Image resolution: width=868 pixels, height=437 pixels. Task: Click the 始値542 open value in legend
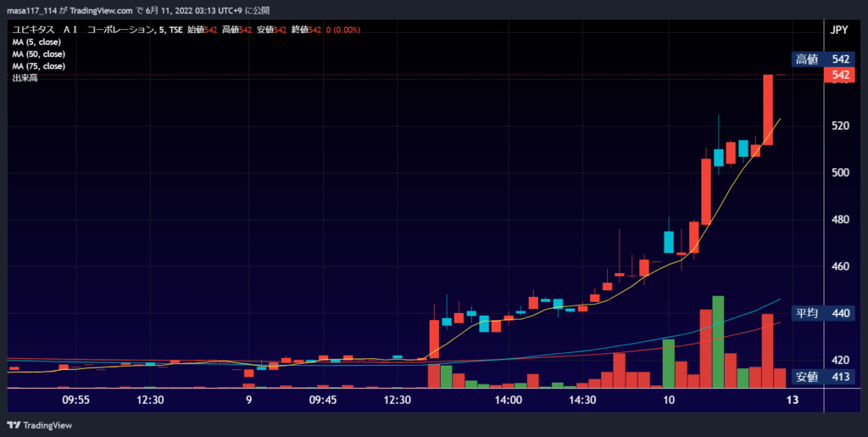tap(202, 30)
